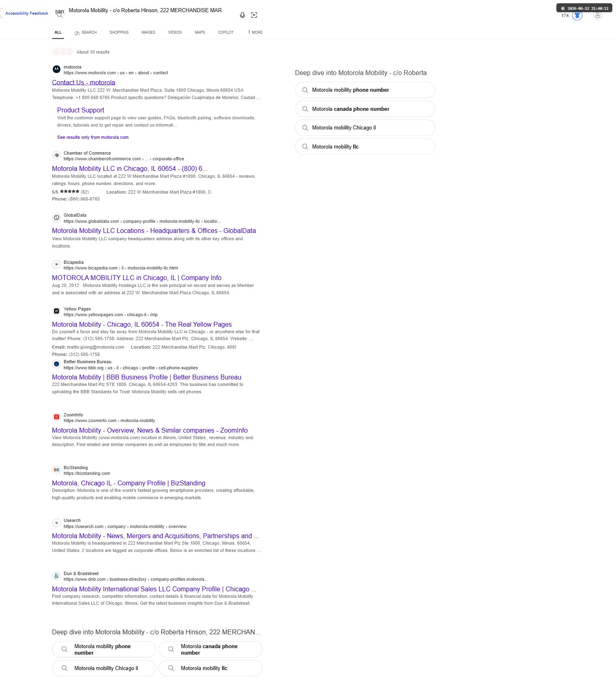Open the COPILOT tab

point(226,32)
